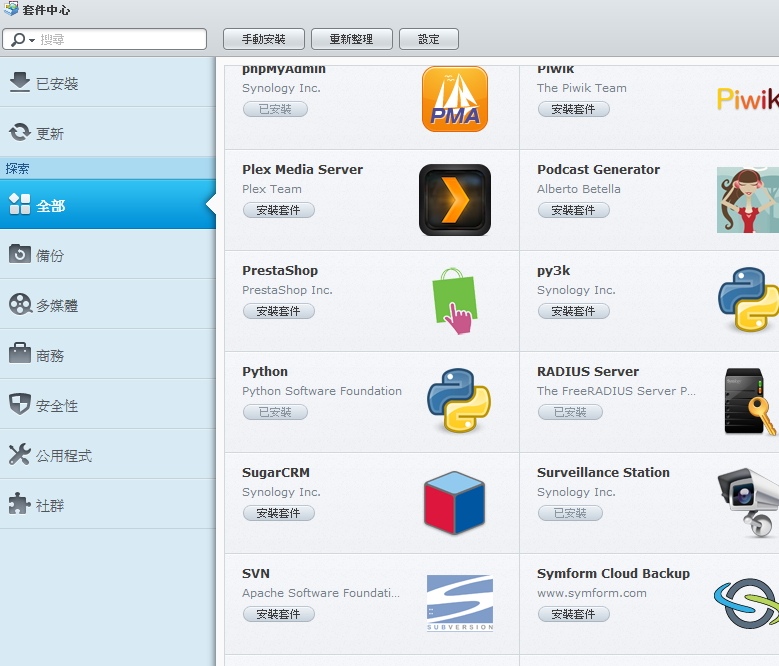Viewport: 779px width, 666px height.
Task: Open the RADIUS Server title
Action: (588, 371)
